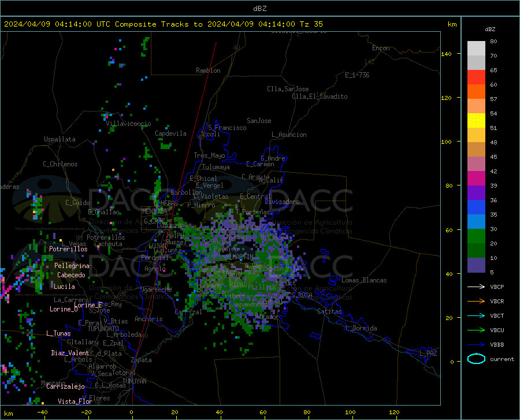
Task: Pick the slate purple 10 dBZ swatch
Action: (x=476, y=265)
